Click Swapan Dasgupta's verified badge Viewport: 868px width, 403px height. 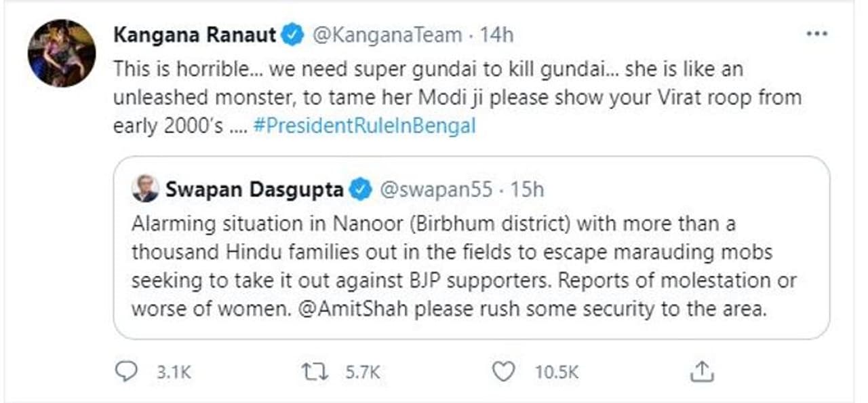[359, 189]
